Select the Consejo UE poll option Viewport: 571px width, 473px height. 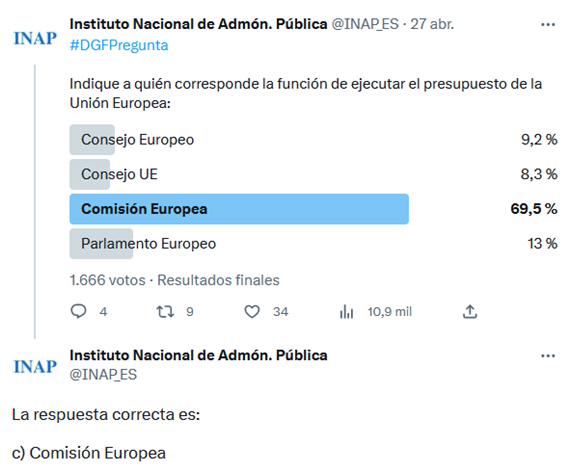[x=313, y=174]
